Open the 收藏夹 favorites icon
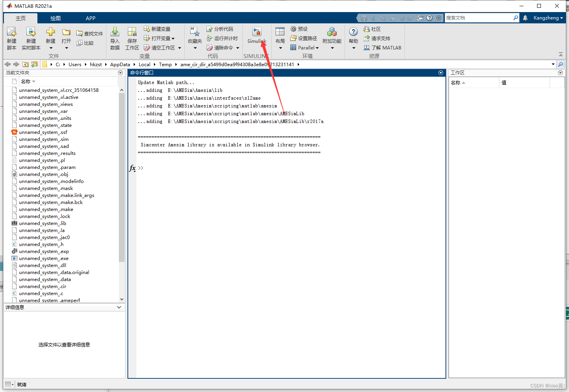The width and height of the screenshot is (569, 392). coord(195,32)
